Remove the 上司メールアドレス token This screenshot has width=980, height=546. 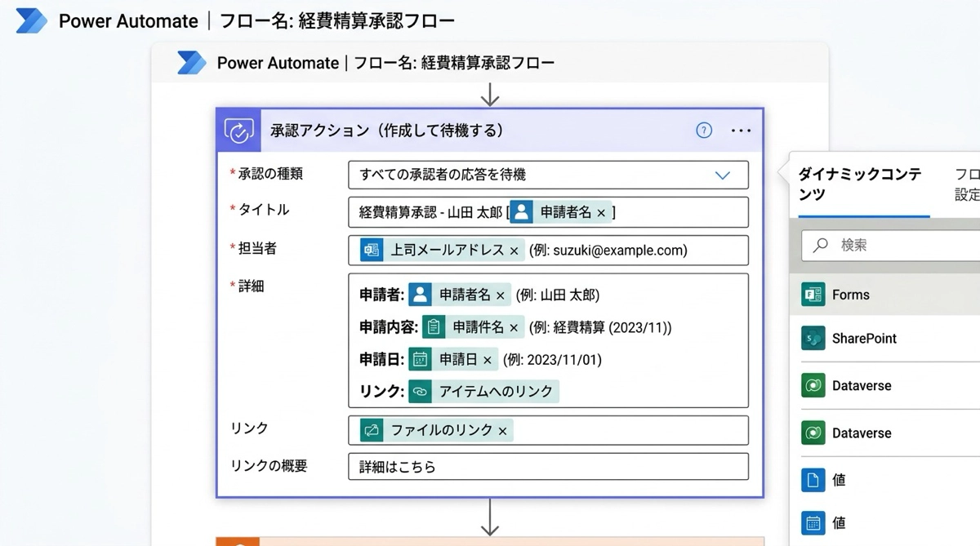514,251
